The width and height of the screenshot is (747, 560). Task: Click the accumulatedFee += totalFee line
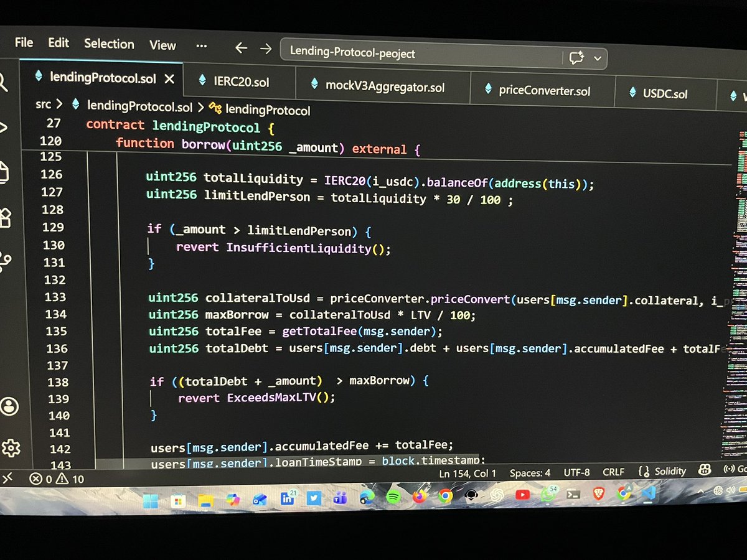click(x=303, y=446)
